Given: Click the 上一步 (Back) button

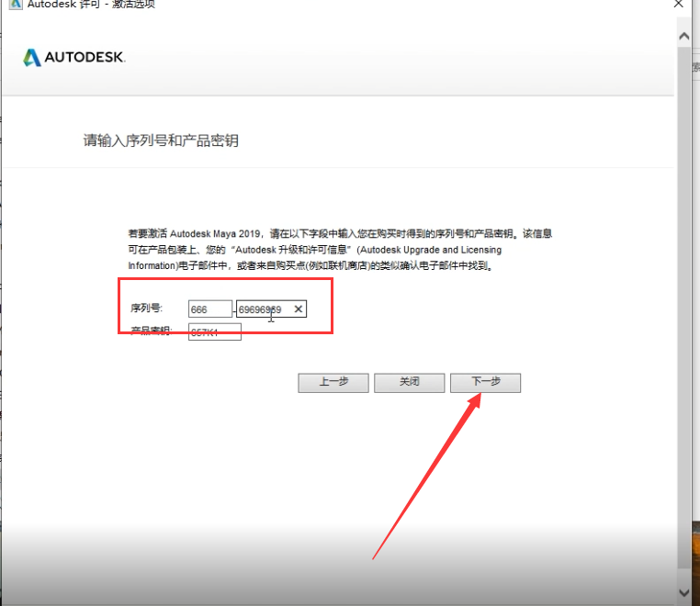Looking at the screenshot, I should (333, 383).
